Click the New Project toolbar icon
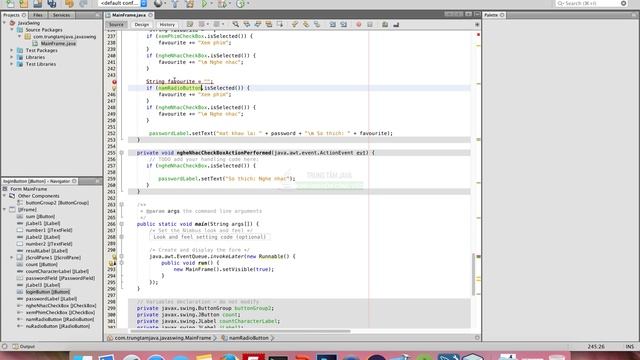 click(24, 4)
